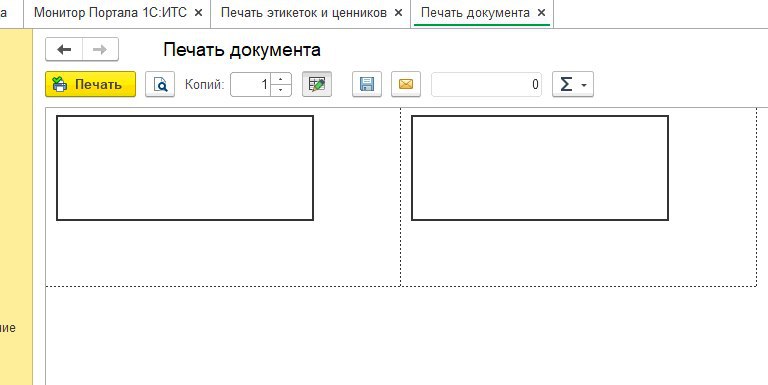Screen dimensions: 768x385
Task: Send document by email via envelope icon
Action: coord(406,84)
